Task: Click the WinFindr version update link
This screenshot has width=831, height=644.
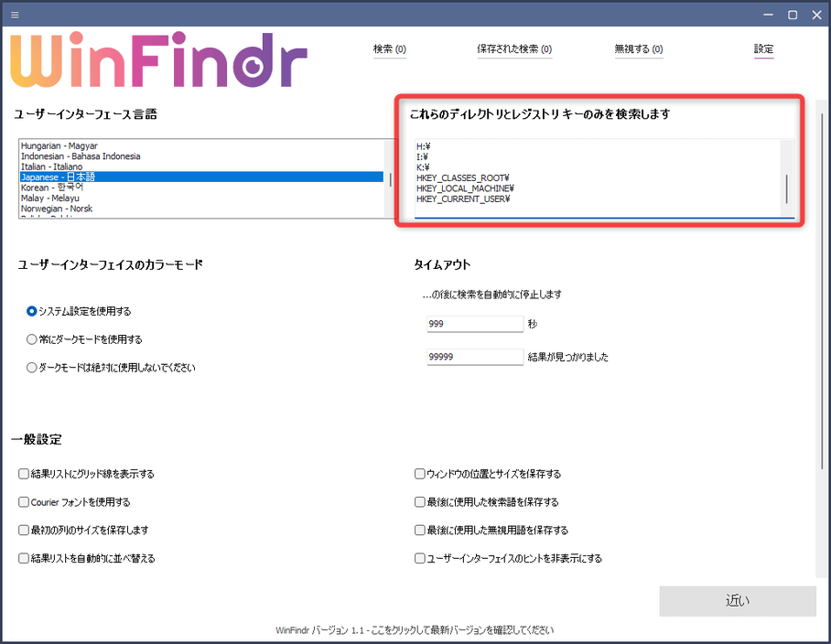Action: pyautogui.click(x=415, y=630)
